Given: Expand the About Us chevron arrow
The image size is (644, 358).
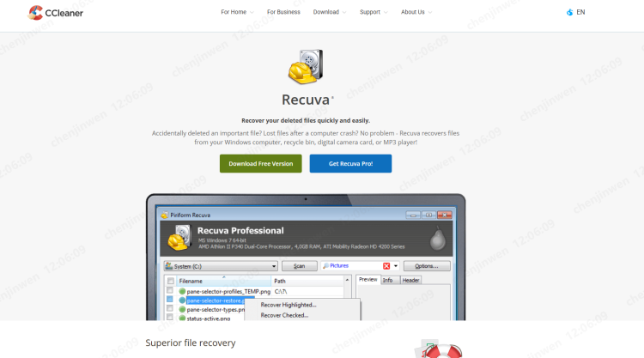Looking at the screenshot, I should [430, 13].
